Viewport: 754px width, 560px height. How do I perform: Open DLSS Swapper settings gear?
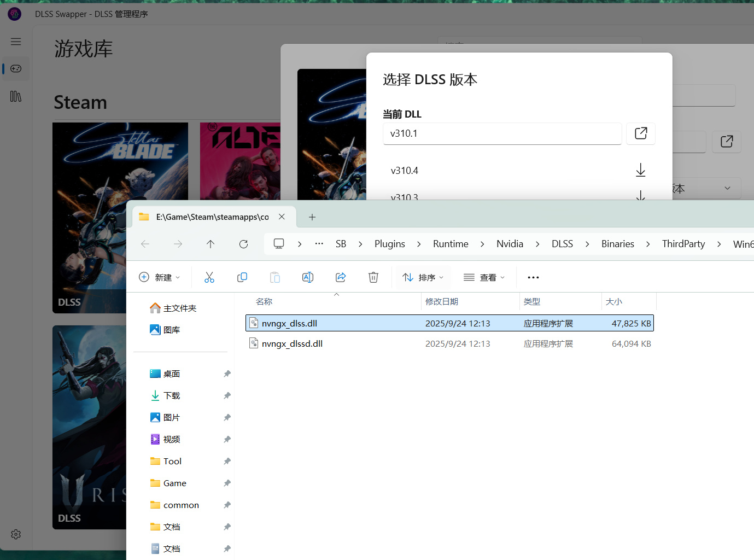[x=16, y=534]
